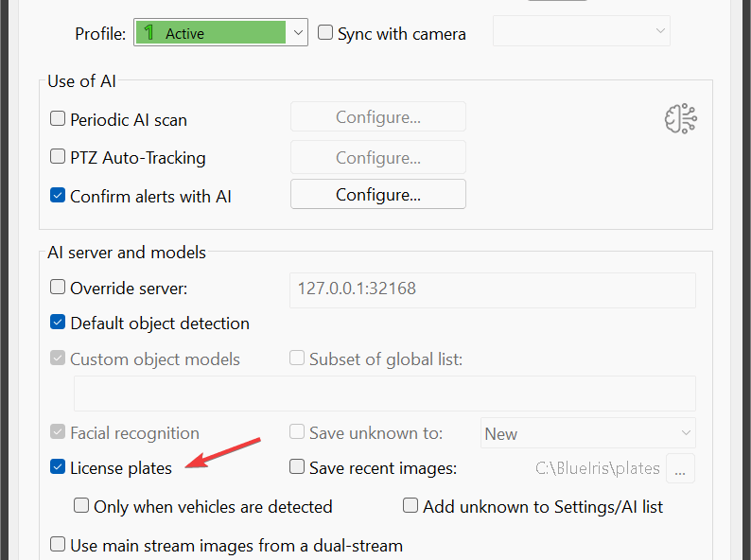Enable Periodic AI scan checkbox
Image resolution: width=751 pixels, height=560 pixels.
point(58,119)
